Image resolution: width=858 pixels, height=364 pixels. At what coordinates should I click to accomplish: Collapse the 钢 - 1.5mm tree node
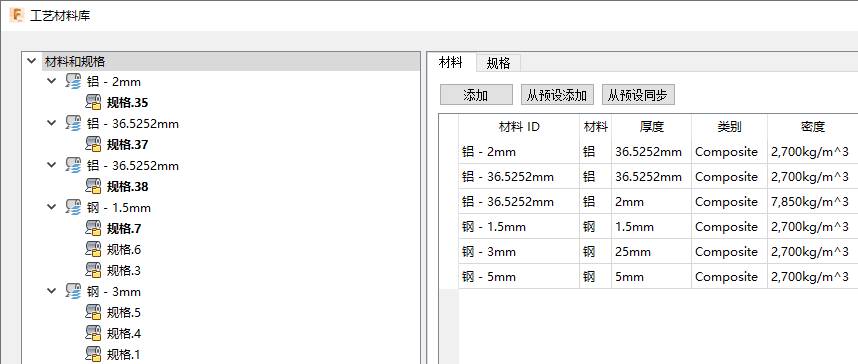(52, 207)
